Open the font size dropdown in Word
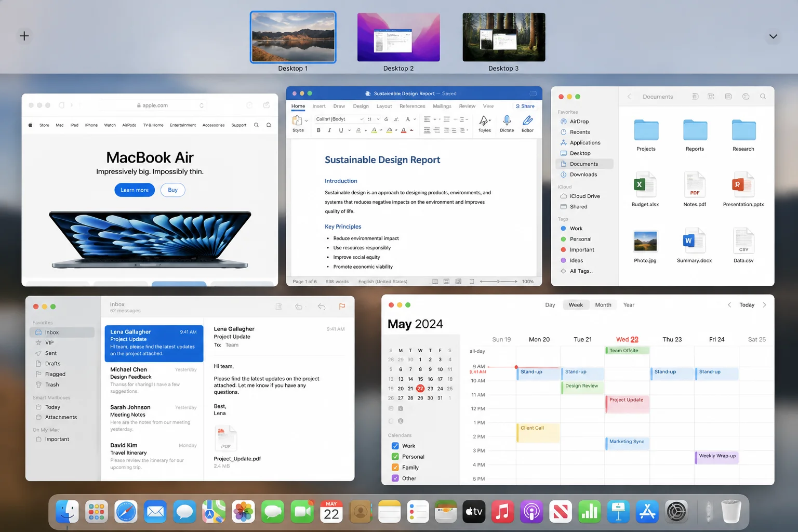 (x=374, y=119)
